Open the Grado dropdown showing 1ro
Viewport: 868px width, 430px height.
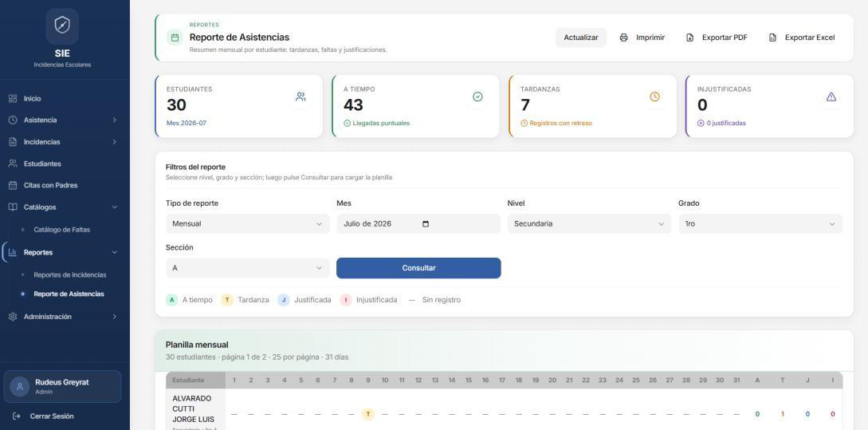(x=760, y=224)
